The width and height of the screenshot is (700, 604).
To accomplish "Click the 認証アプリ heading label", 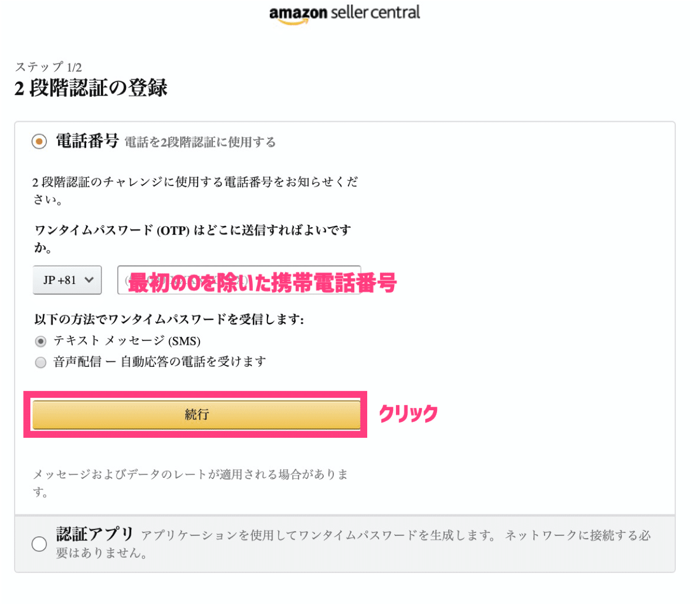I will point(95,534).
